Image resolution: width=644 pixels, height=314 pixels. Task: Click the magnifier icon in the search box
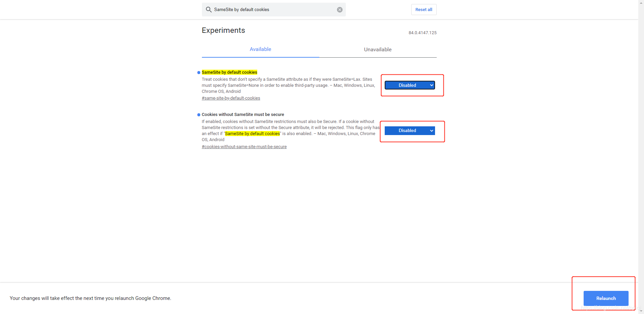tap(209, 10)
